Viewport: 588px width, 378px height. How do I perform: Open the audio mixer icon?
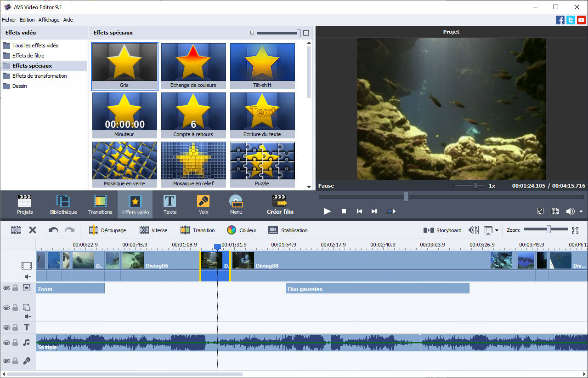474,230
